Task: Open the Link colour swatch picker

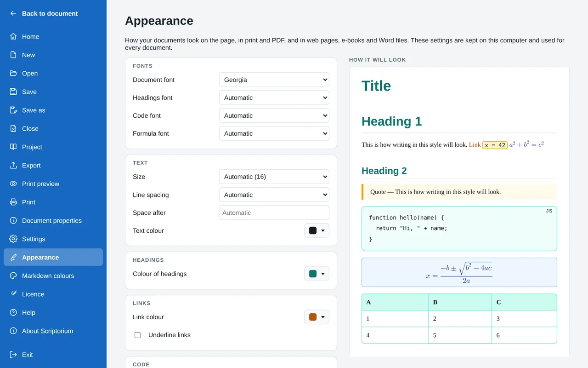Action: 317,317
